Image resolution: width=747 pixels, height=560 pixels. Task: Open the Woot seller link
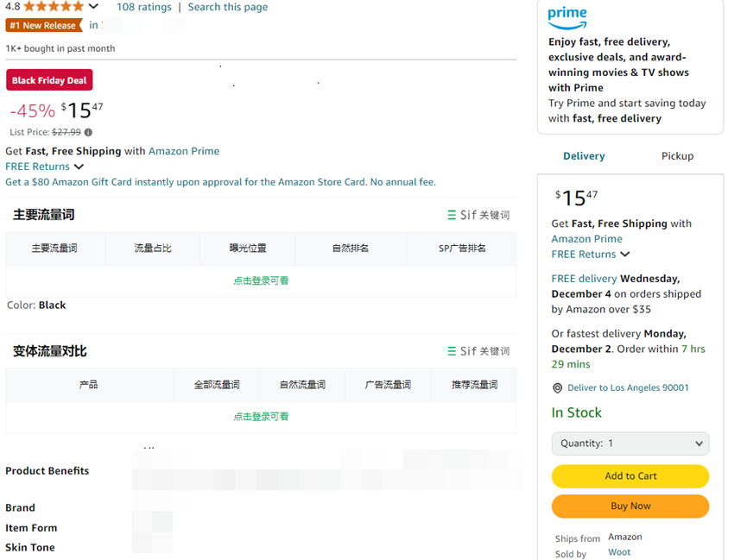click(619, 552)
